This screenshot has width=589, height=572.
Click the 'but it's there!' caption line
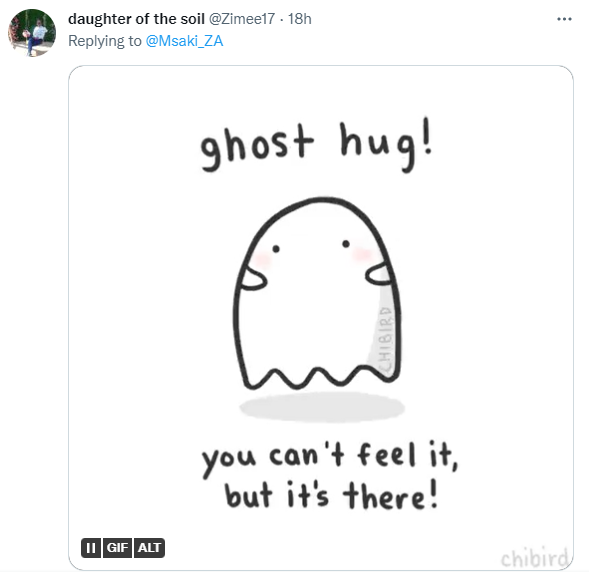point(331,495)
